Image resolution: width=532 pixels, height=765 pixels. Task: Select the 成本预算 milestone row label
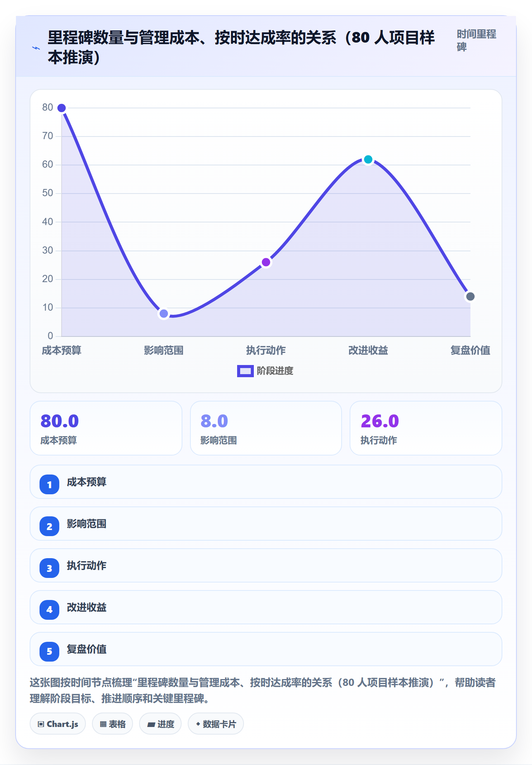pyautogui.click(x=87, y=482)
